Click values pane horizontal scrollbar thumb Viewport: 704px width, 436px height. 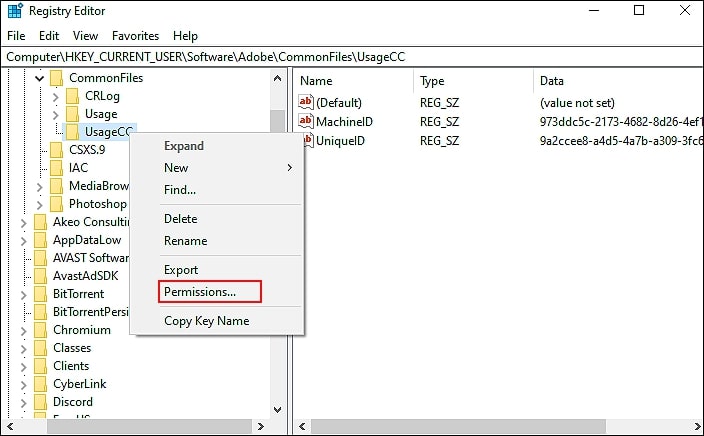pyautogui.click(x=458, y=426)
